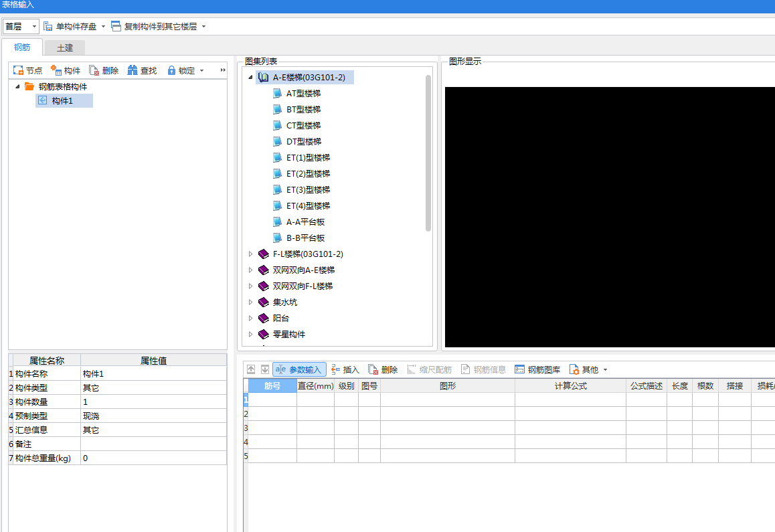Viewport: 775px width, 532px height.
Task: Open 单构件存盘 dropdown arrow
Action: tap(103, 26)
